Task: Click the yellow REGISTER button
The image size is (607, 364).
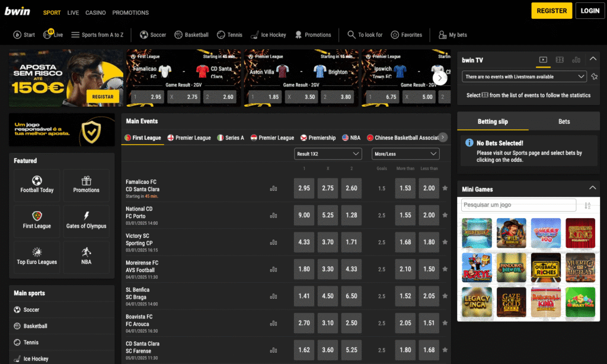Action: (551, 11)
